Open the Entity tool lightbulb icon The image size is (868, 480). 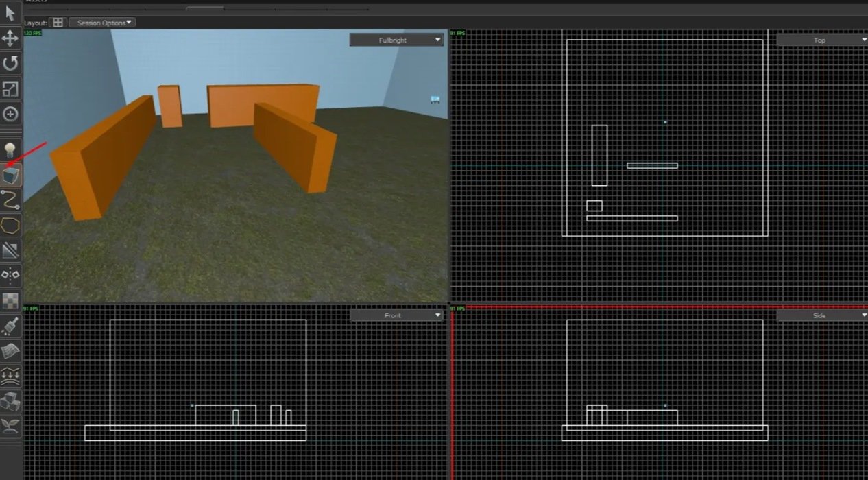[x=10, y=149]
